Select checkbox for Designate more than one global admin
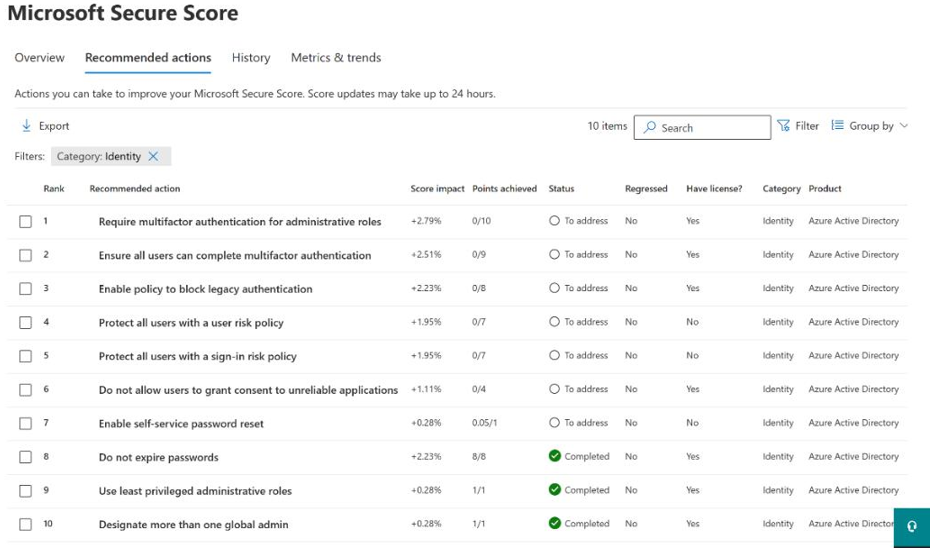Viewport: 943px width, 554px height. point(25,525)
